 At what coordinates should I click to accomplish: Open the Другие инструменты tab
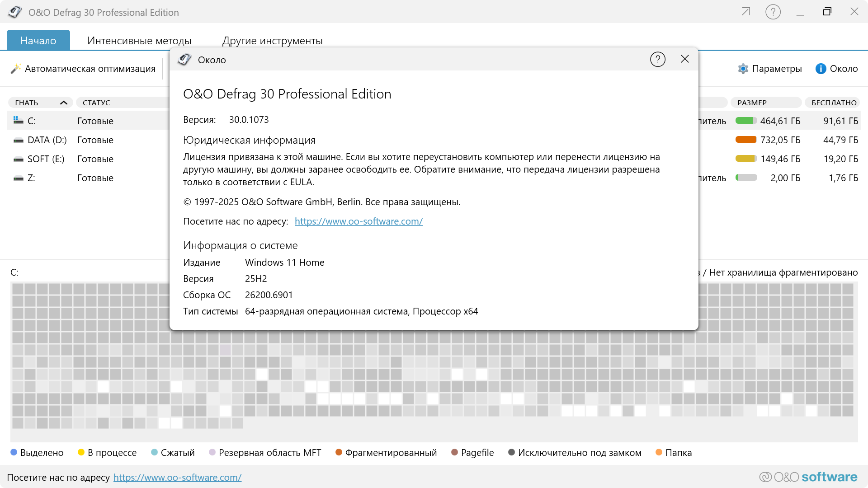tap(272, 41)
